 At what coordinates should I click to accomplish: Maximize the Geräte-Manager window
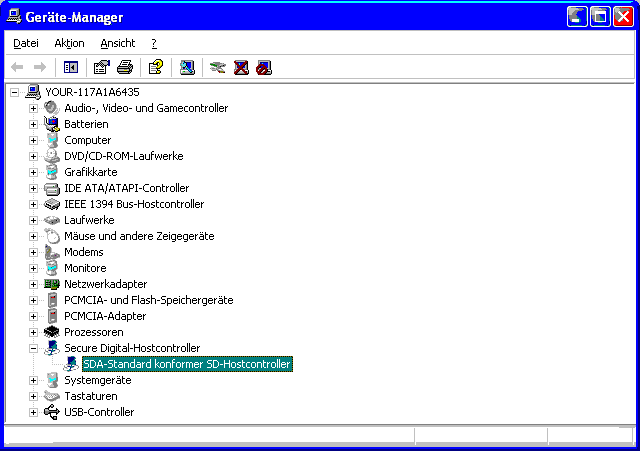[x=600, y=17]
